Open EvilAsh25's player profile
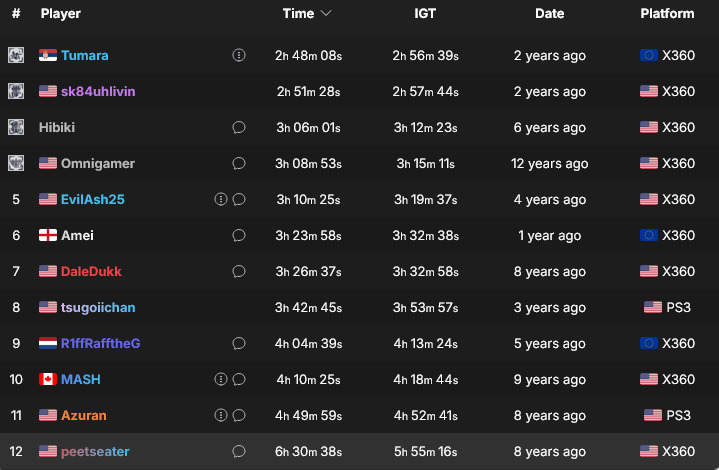Image resolution: width=719 pixels, height=470 pixels. coord(93,199)
